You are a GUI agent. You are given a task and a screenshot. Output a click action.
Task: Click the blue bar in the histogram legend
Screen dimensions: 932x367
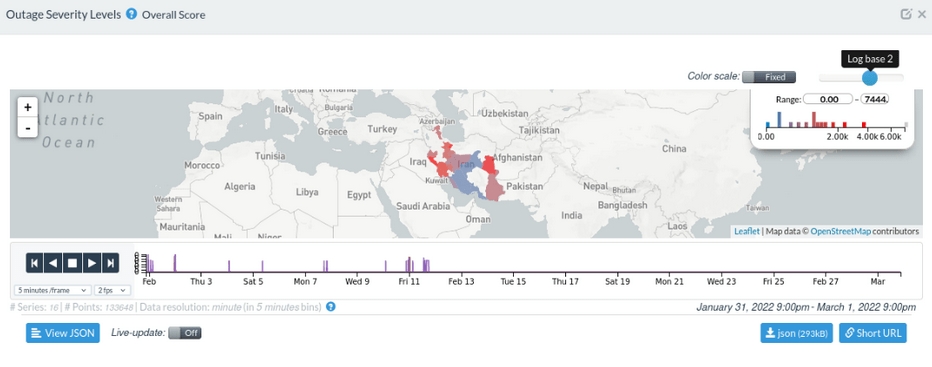click(x=779, y=119)
